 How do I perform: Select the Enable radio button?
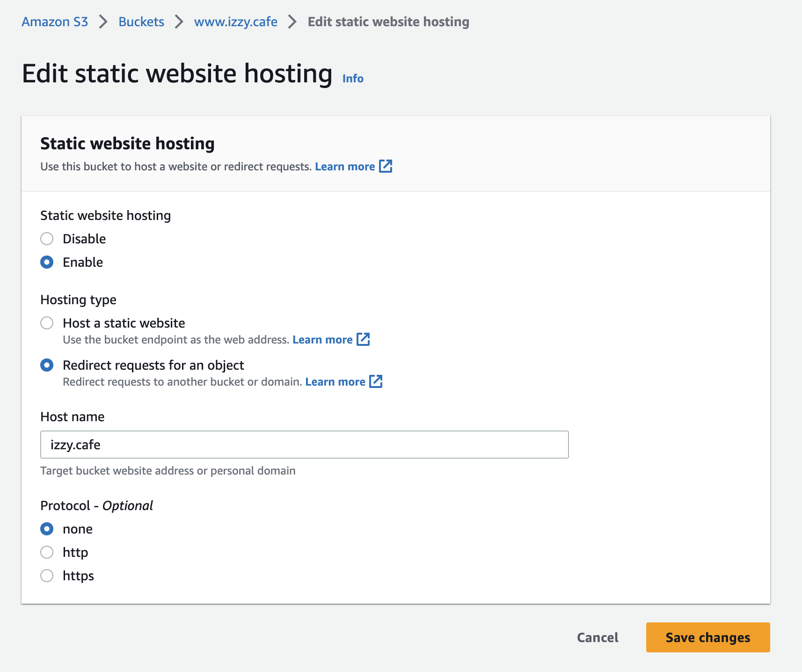(47, 262)
